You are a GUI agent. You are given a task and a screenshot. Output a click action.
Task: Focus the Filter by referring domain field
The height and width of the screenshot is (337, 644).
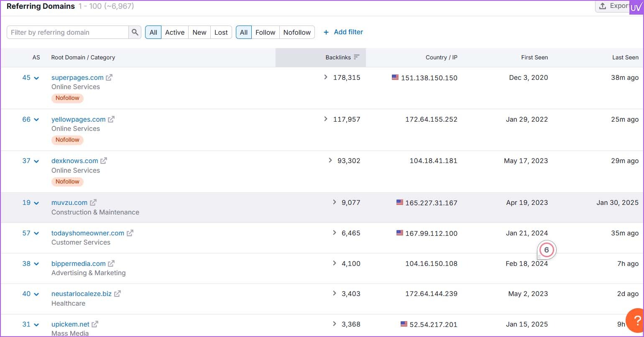(x=68, y=32)
